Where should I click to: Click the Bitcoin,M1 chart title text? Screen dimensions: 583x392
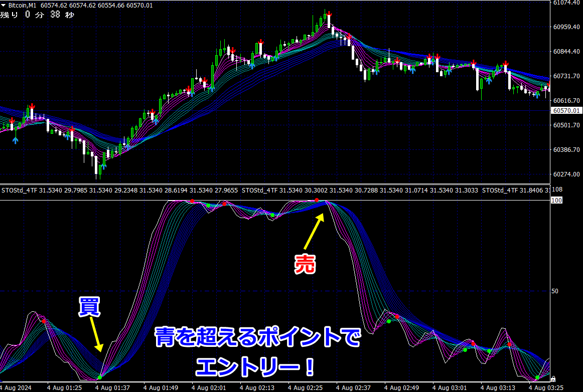(22, 5)
